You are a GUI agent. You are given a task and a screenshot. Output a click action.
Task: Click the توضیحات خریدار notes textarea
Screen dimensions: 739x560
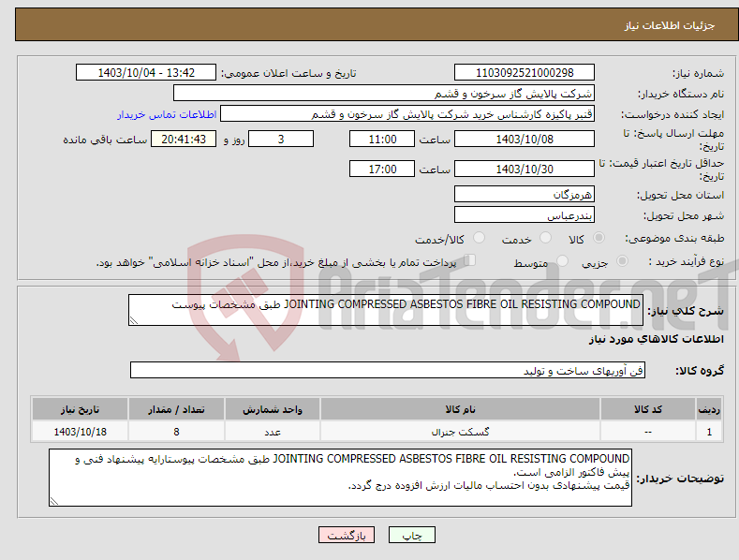tap(340, 478)
